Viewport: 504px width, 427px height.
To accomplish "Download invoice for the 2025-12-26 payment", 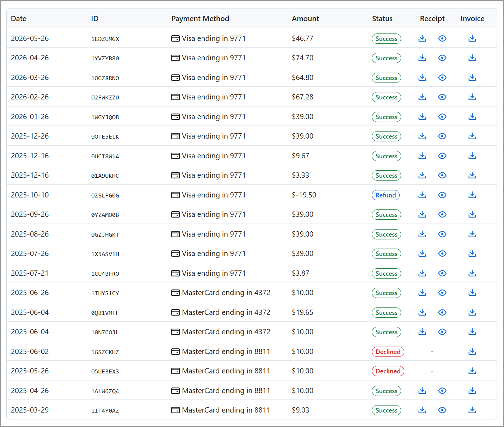I will click(x=472, y=136).
